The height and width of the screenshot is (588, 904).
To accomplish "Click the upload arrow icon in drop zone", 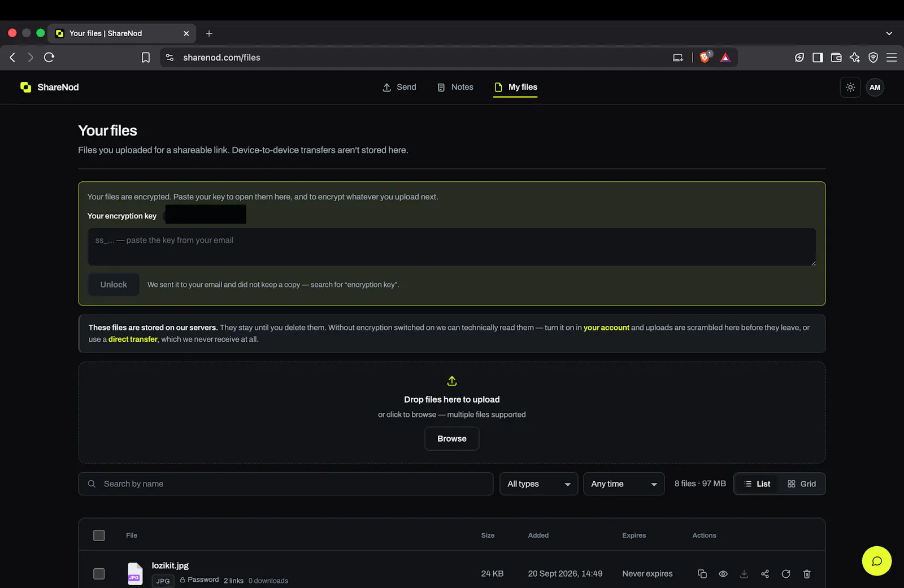I will point(452,381).
